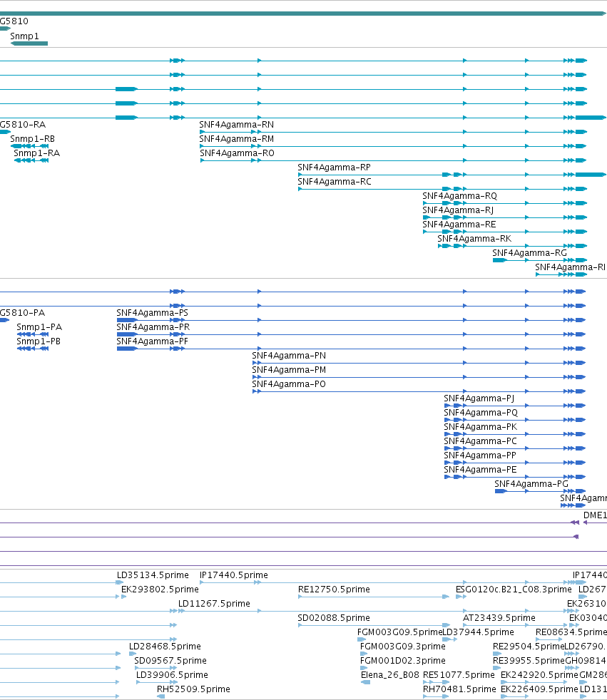The image size is (607, 700).
Task: Select polypeptide SNF4Agamma-PF
Action: (x=153, y=341)
